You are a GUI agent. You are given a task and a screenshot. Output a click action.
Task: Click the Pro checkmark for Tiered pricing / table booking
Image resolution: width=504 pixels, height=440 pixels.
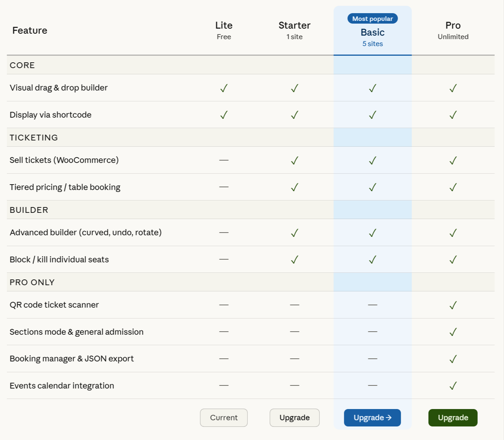pos(453,187)
